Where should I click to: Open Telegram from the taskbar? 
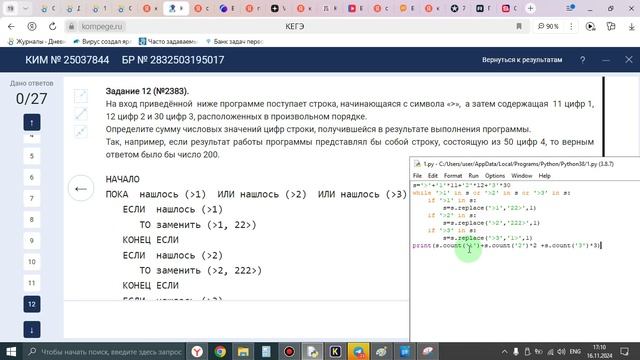[x=358, y=351]
